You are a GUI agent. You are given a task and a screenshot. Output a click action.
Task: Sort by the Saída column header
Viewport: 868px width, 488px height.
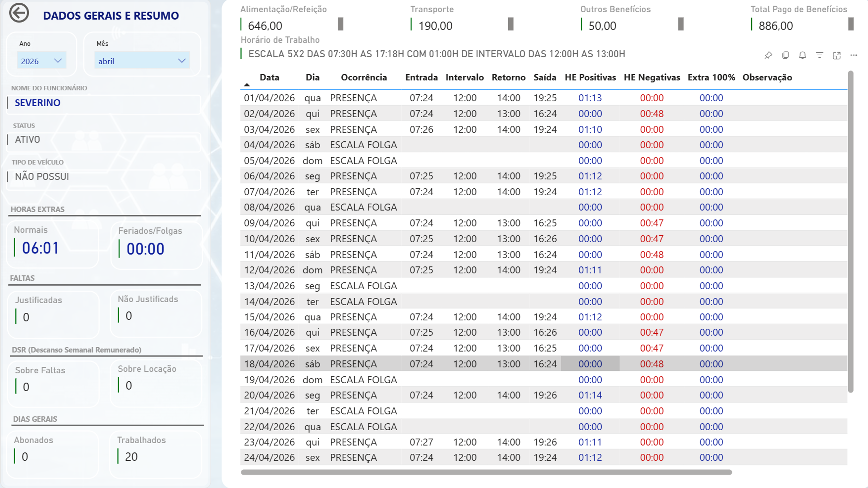545,77
